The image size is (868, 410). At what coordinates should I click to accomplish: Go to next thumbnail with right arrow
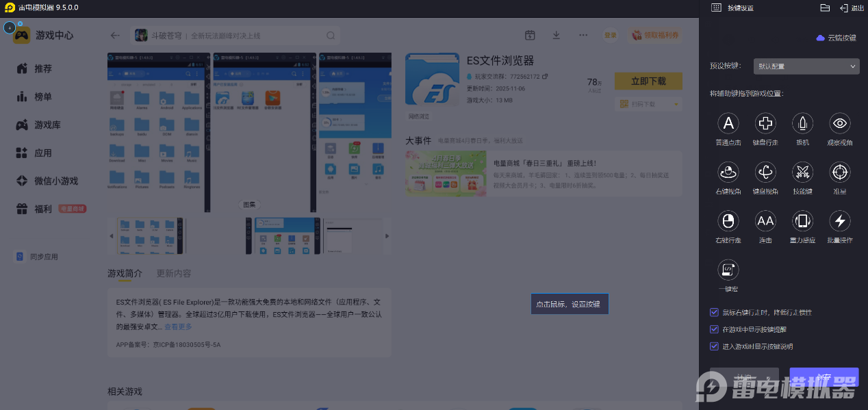click(387, 235)
